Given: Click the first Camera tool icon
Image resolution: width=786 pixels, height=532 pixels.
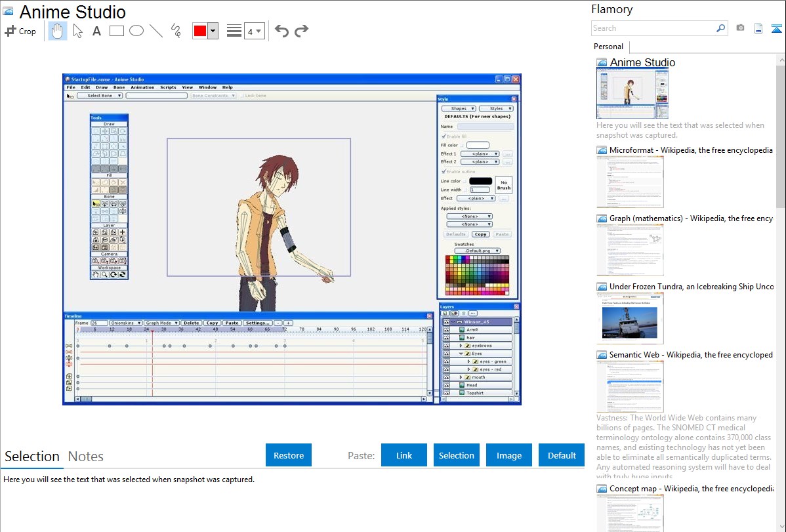Looking at the screenshot, I should 95,260.
